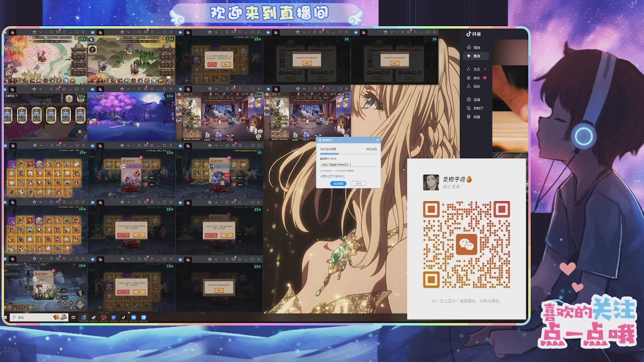Viewport: 644px width, 362px height.
Task: Close the small blue-titled dialog
Action: pyautogui.click(x=377, y=140)
